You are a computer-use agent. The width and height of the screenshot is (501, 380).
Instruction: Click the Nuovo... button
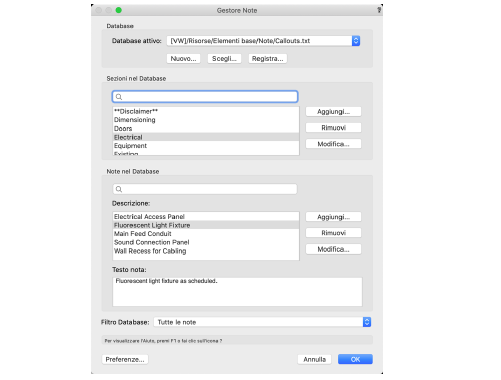pos(183,59)
